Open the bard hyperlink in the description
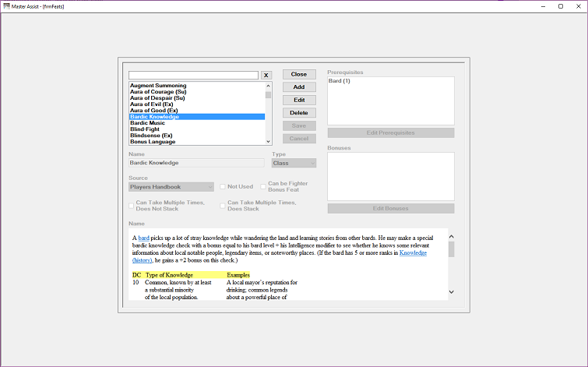Viewport: 588px width, 367px height. [143, 238]
